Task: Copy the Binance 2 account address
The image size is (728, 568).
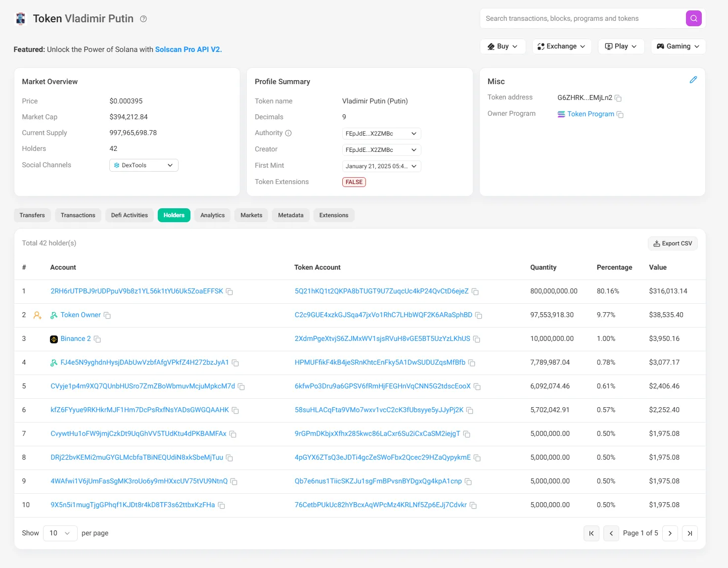Action: click(97, 339)
